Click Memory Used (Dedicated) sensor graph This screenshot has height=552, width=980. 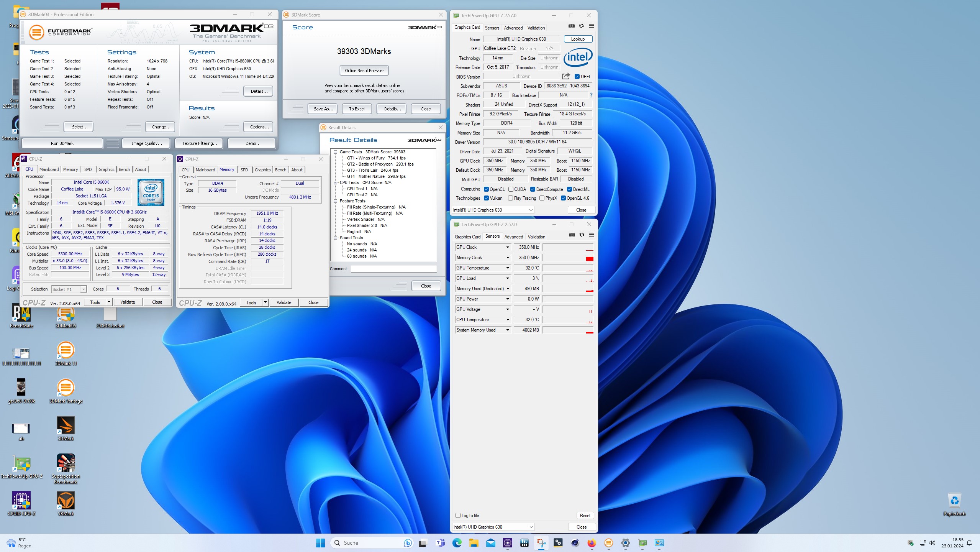click(568, 289)
